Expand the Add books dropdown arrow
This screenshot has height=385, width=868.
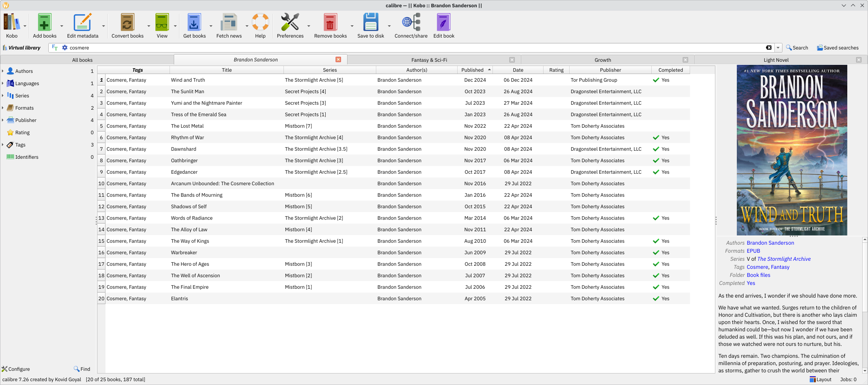62,26
